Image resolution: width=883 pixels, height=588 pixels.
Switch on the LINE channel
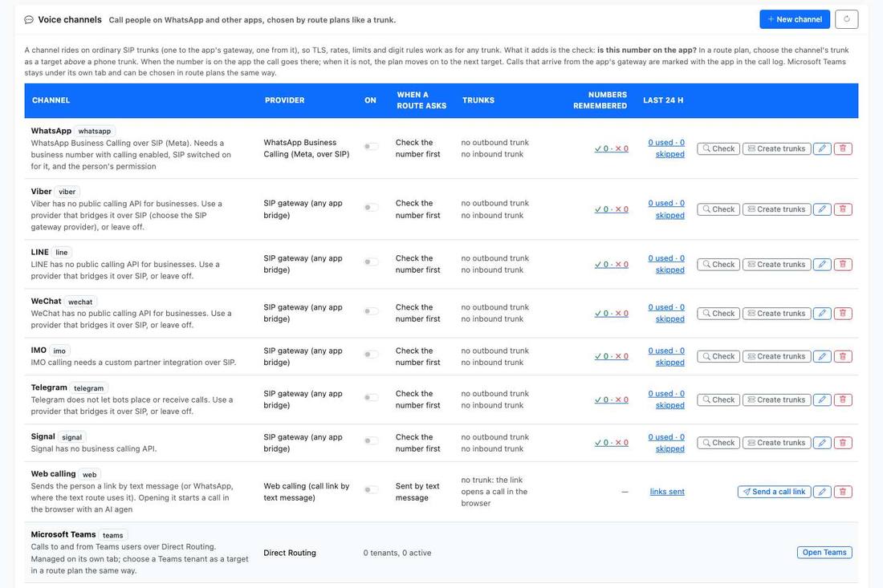[x=371, y=262]
